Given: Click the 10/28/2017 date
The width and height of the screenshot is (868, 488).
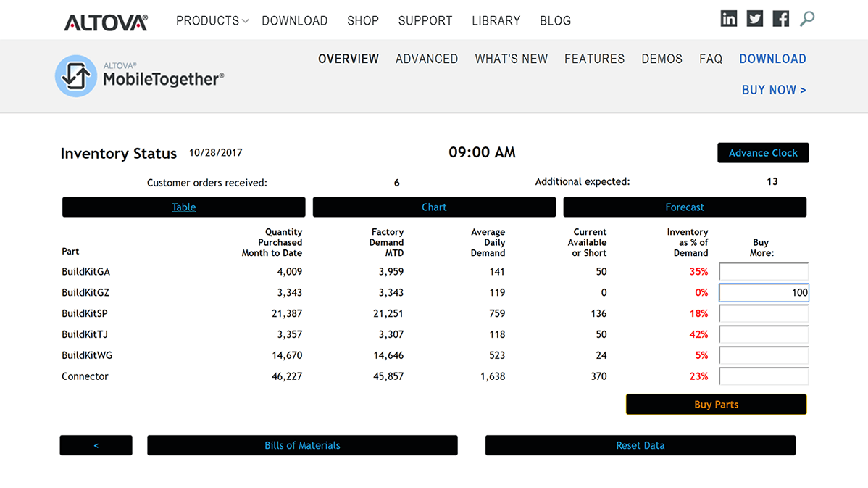Looking at the screenshot, I should 215,153.
